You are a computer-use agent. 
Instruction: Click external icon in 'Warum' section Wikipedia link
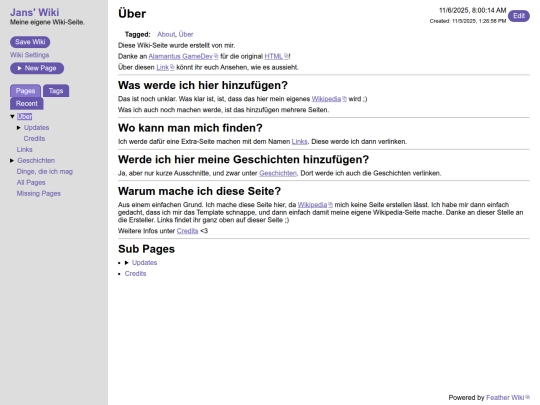click(330, 205)
